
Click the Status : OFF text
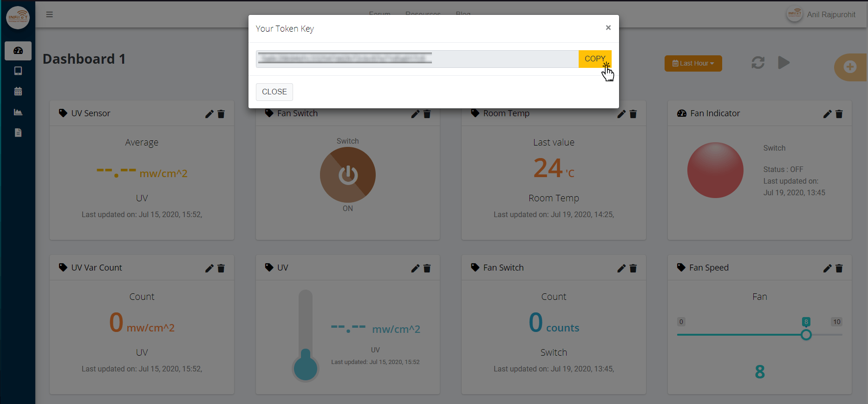pyautogui.click(x=783, y=169)
